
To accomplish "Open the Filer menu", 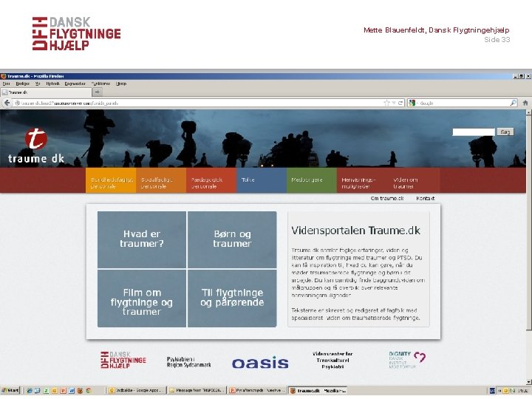I will tap(6, 83).
